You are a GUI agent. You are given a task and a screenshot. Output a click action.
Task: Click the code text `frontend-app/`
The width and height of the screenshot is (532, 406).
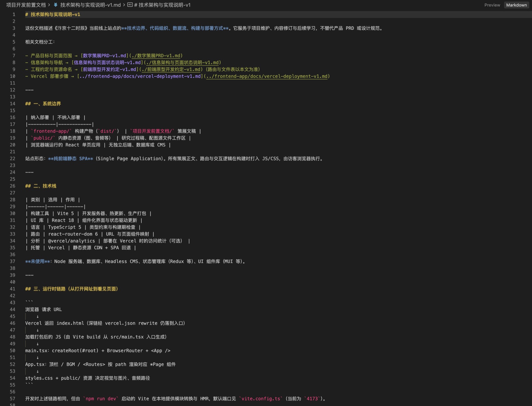click(x=51, y=131)
